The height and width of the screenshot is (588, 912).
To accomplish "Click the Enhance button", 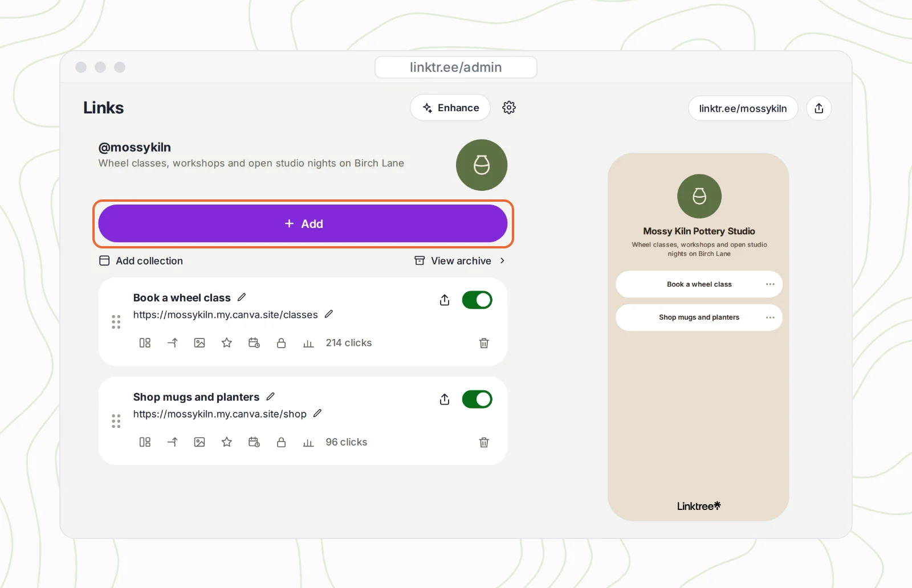I will point(450,108).
